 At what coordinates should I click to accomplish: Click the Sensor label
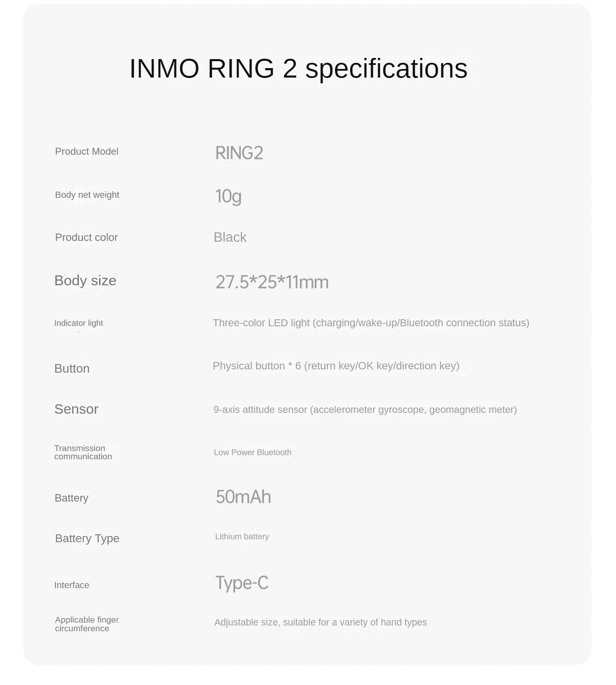[x=76, y=409]
